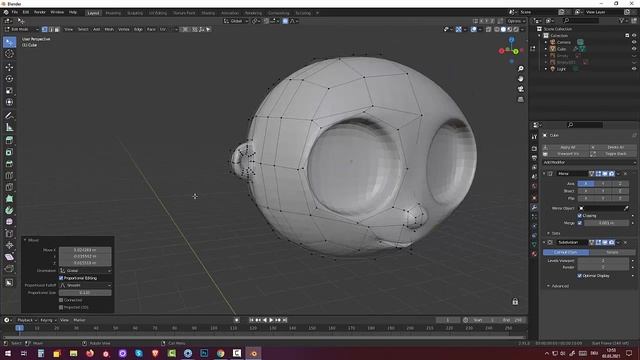640x360 pixels.
Task: Toggle Proportional Editing checkbox in Move panel
Action: [61, 278]
